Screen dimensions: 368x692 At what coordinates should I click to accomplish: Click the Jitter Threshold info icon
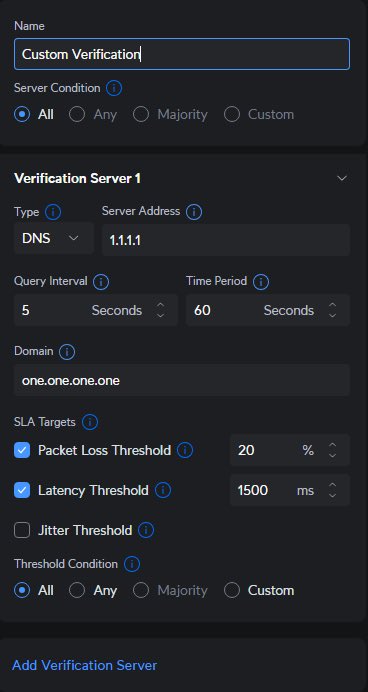146,530
